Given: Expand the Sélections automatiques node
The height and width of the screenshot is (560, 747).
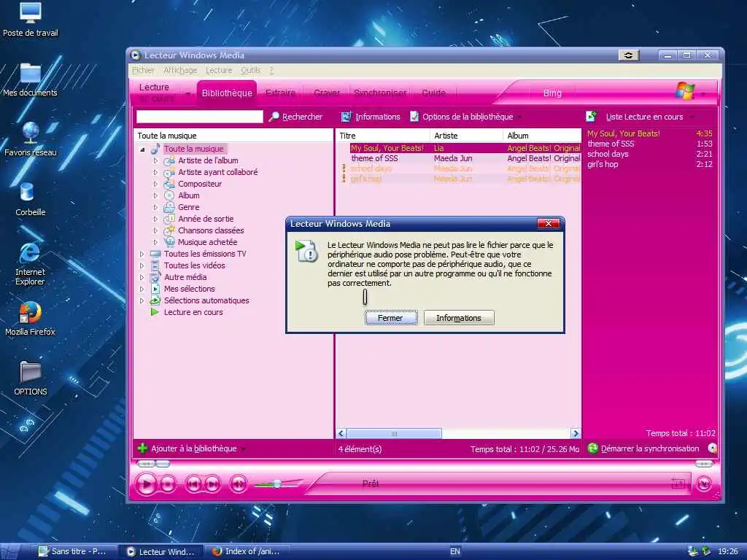Looking at the screenshot, I should click(142, 300).
